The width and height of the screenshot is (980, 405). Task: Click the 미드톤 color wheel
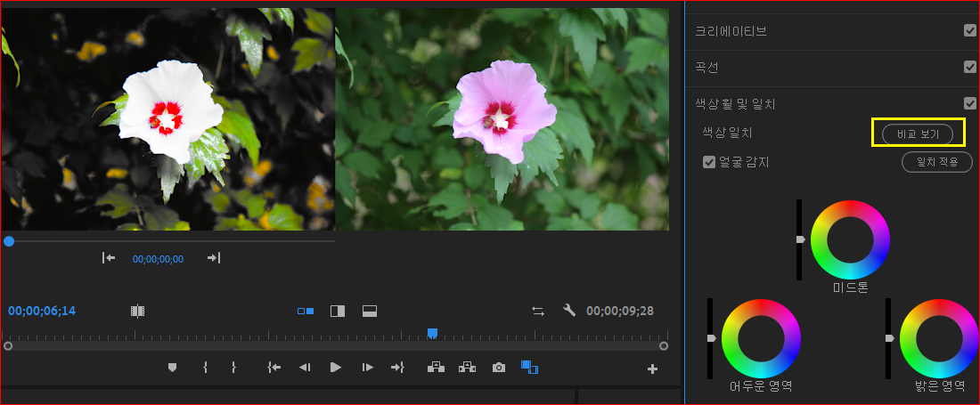point(850,239)
